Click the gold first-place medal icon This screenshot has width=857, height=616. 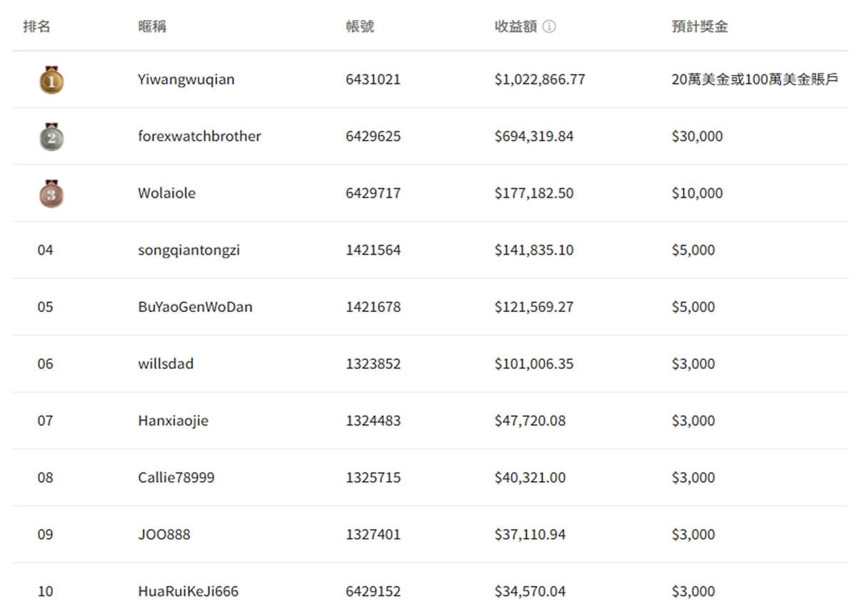tap(51, 79)
